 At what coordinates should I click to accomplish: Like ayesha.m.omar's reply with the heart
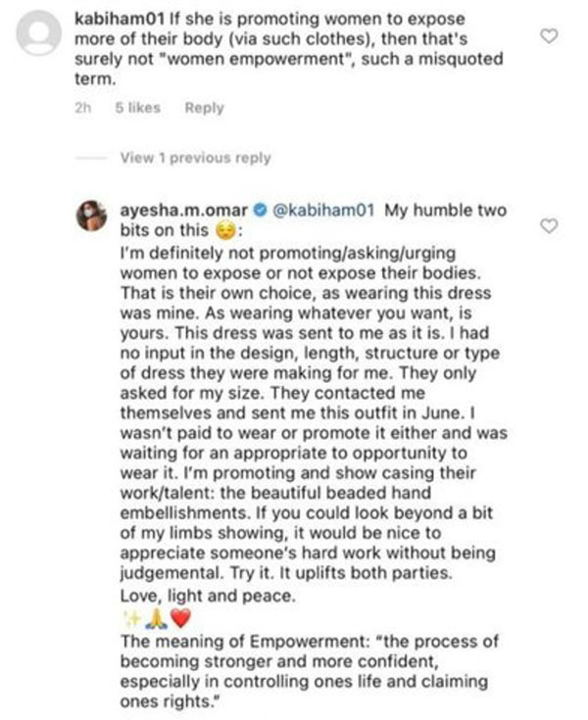550,226
